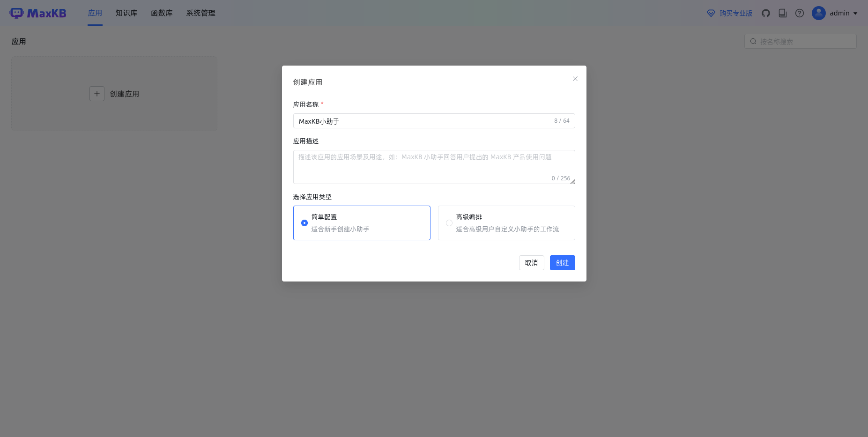This screenshot has width=868, height=437.
Task: Click into the 应用描述 textarea
Action: point(434,167)
